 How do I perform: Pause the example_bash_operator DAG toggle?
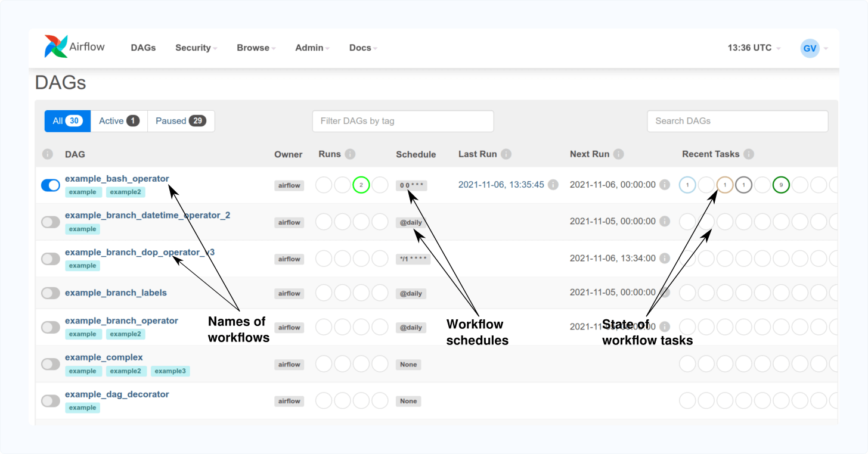51,185
